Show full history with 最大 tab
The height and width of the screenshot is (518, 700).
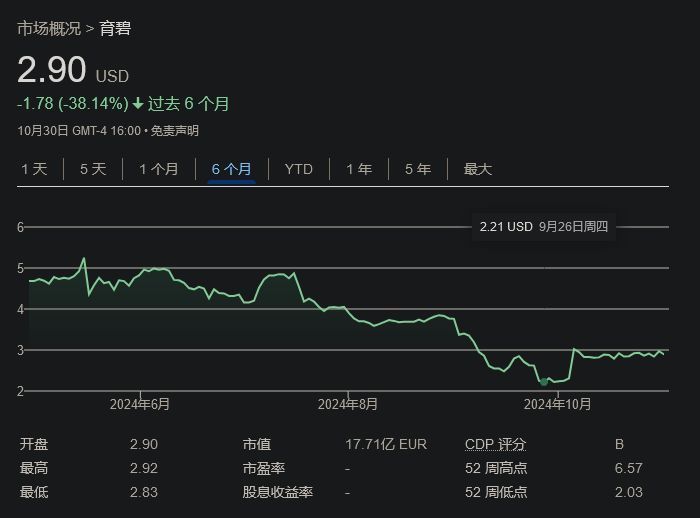[477, 169]
